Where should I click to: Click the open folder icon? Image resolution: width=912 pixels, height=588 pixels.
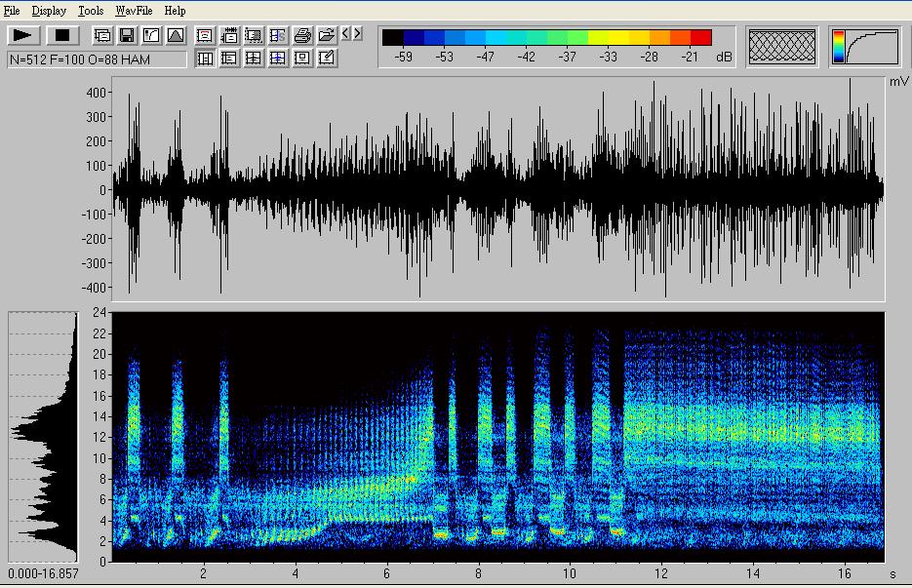327,36
